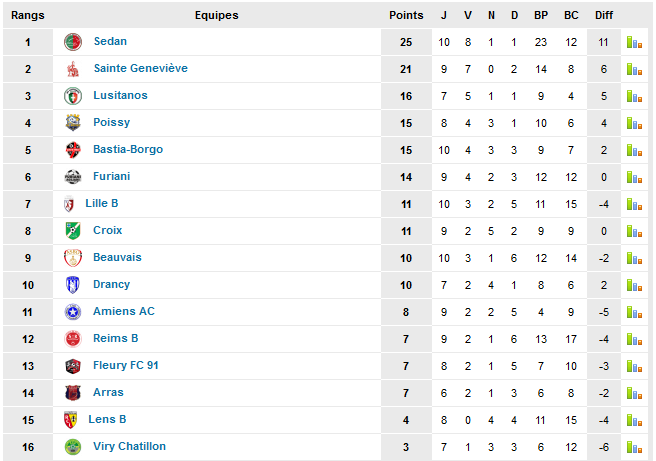This screenshot has width=656, height=461.
Task: Open the Bastia-Borgo team page
Action: tap(128, 149)
